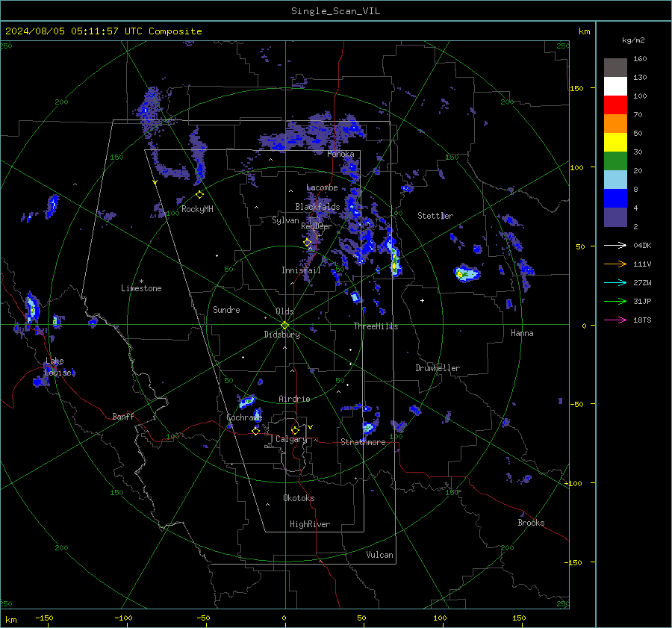The width and height of the screenshot is (672, 628).
Task: Click the Limestone label
Action: point(141,288)
